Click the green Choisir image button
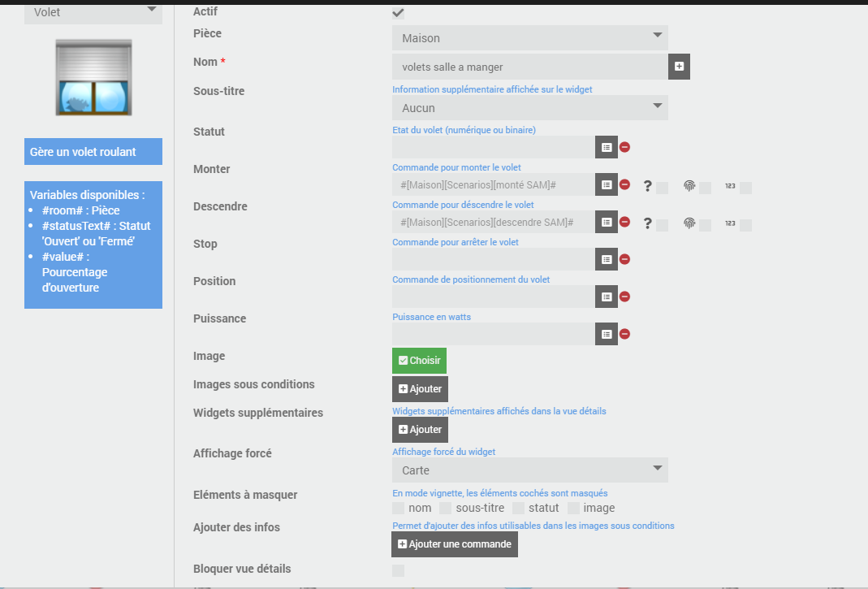 pyautogui.click(x=419, y=361)
